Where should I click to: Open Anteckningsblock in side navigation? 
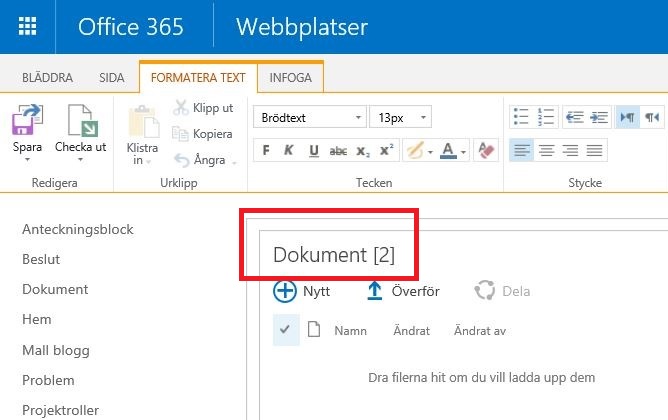coord(78,229)
